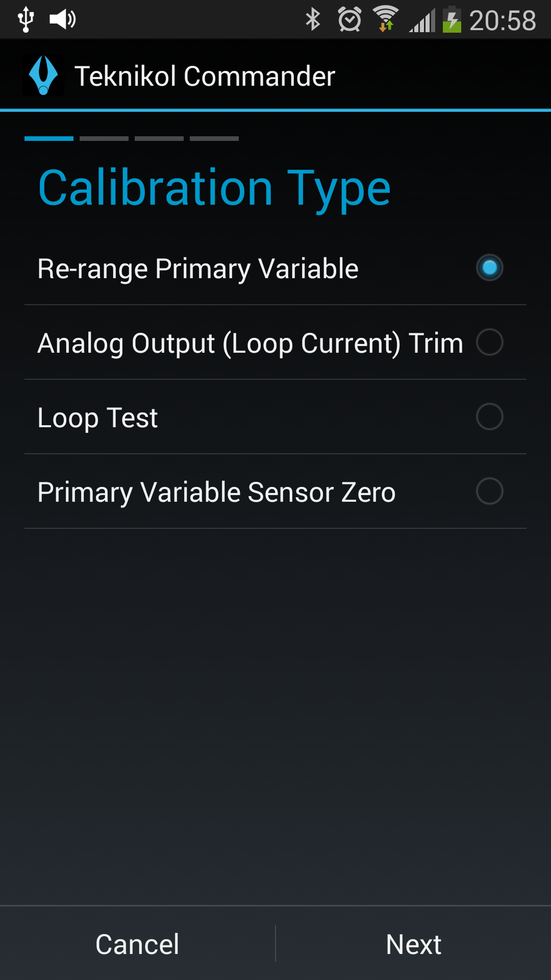Tap the battery charging icon
This screenshot has width=551, height=980.
pos(452,20)
